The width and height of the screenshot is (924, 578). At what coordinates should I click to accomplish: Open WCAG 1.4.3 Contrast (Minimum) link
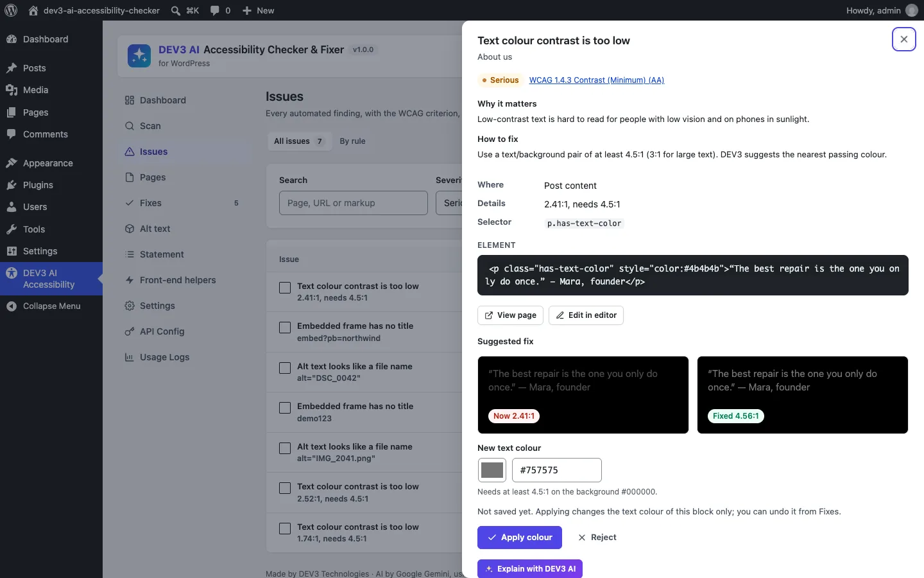pyautogui.click(x=596, y=80)
